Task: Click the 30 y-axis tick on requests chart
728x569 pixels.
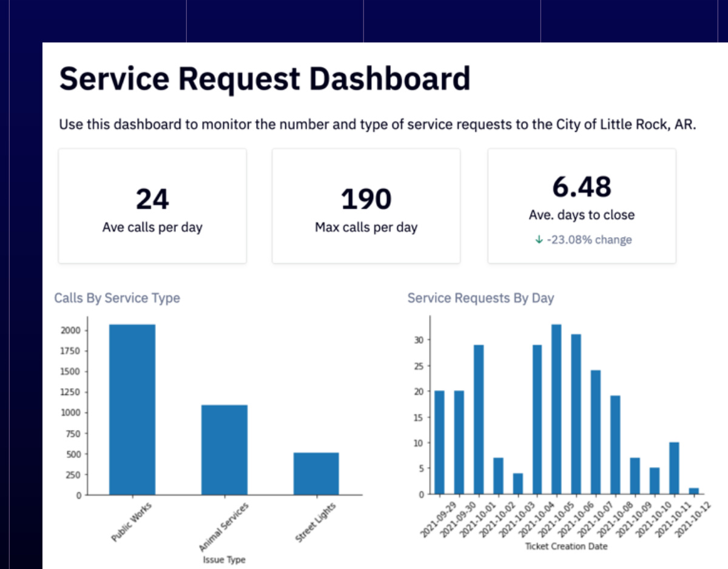Action: (419, 340)
